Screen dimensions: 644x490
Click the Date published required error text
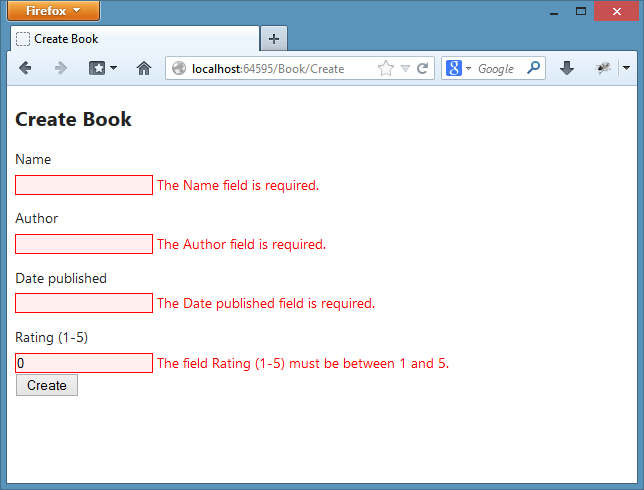point(266,304)
